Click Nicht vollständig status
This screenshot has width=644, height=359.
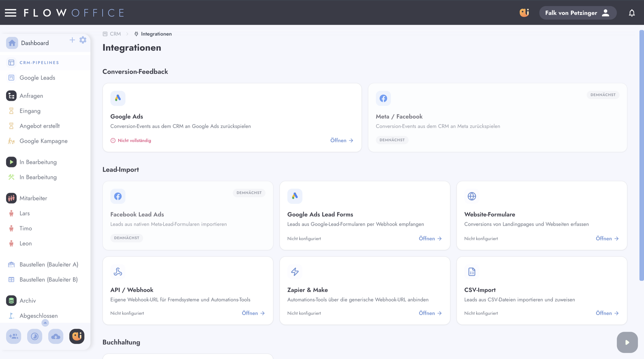point(131,140)
